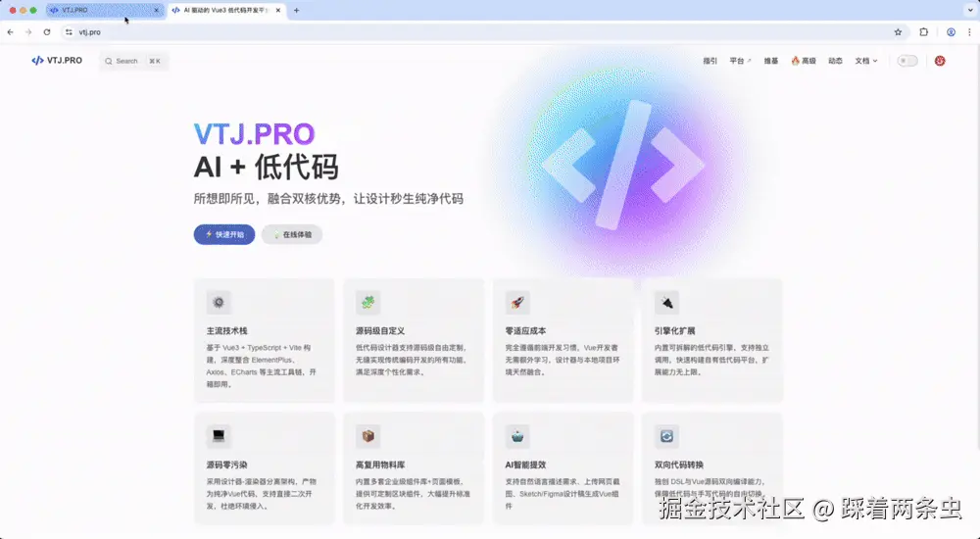Click the red Gitee icon in header
This screenshot has width=980, height=539.
940,61
